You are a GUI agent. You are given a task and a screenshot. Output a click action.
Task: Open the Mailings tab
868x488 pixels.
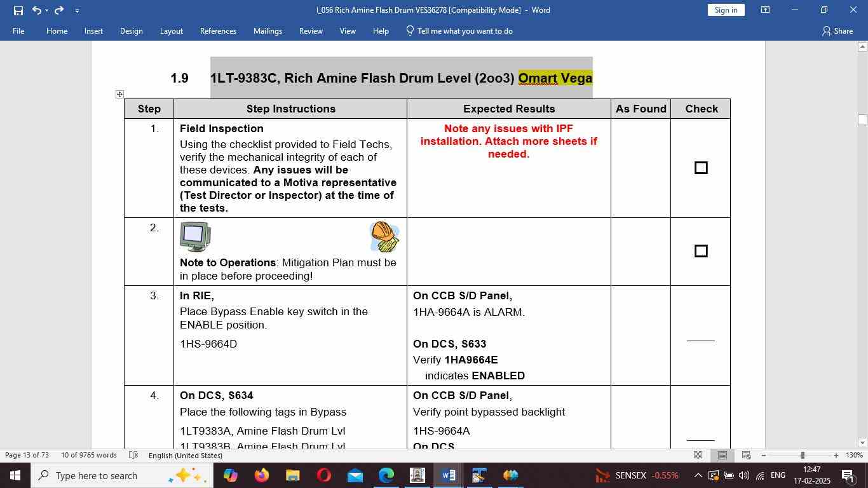click(x=268, y=30)
